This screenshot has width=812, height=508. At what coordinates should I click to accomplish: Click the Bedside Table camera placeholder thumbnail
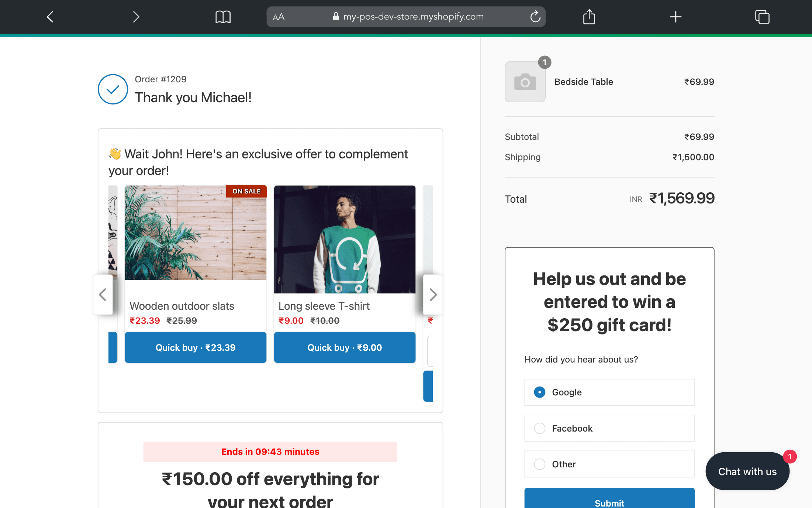[525, 82]
